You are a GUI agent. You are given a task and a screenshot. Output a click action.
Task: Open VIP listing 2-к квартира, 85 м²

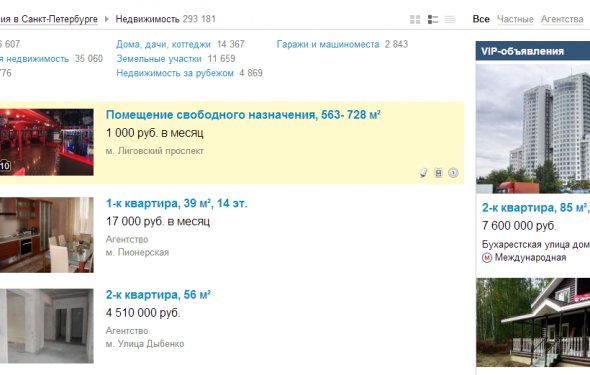point(536,208)
